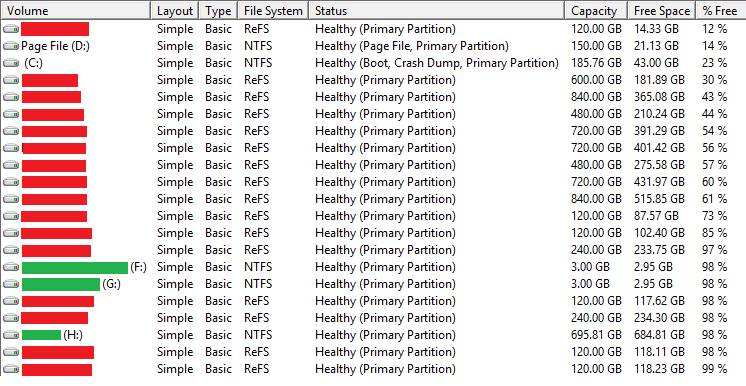The image size is (746, 386).
Task: Select the (C:) boot volume row
Action: (x=373, y=63)
